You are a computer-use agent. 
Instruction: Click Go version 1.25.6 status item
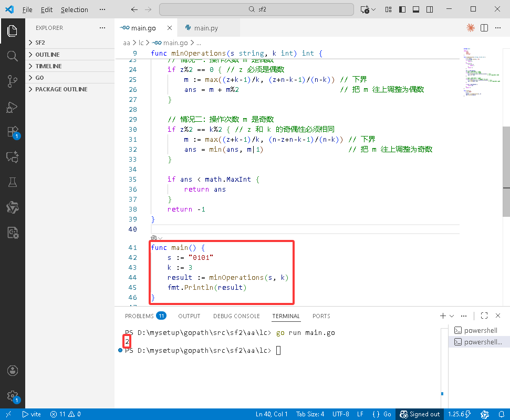pyautogui.click(x=459, y=414)
